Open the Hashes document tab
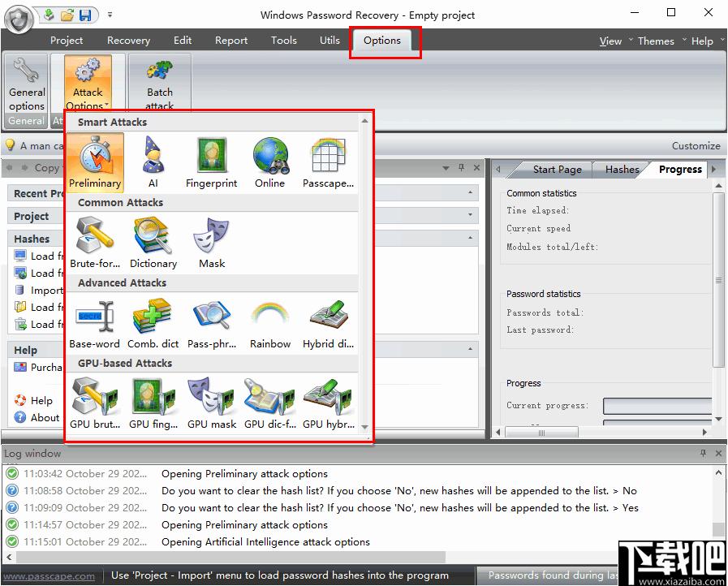 click(x=622, y=170)
